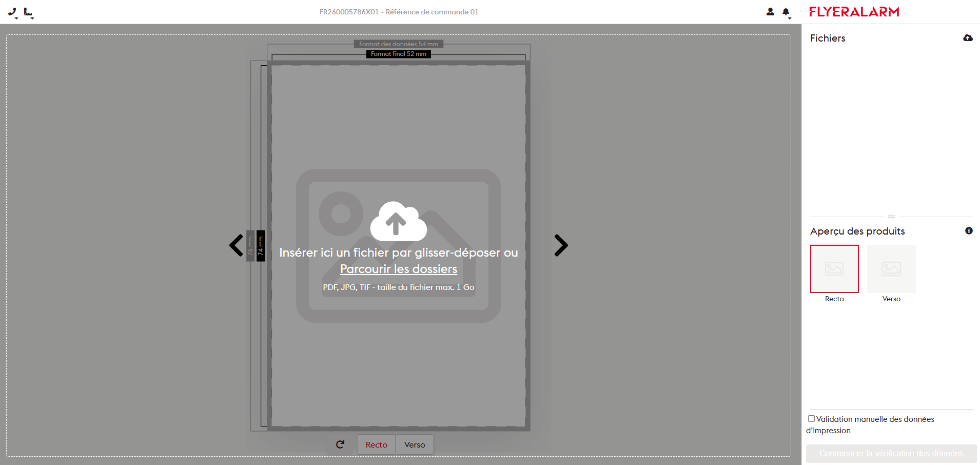Open the user account icon
Viewport: 980px width, 465px height.
(770, 12)
